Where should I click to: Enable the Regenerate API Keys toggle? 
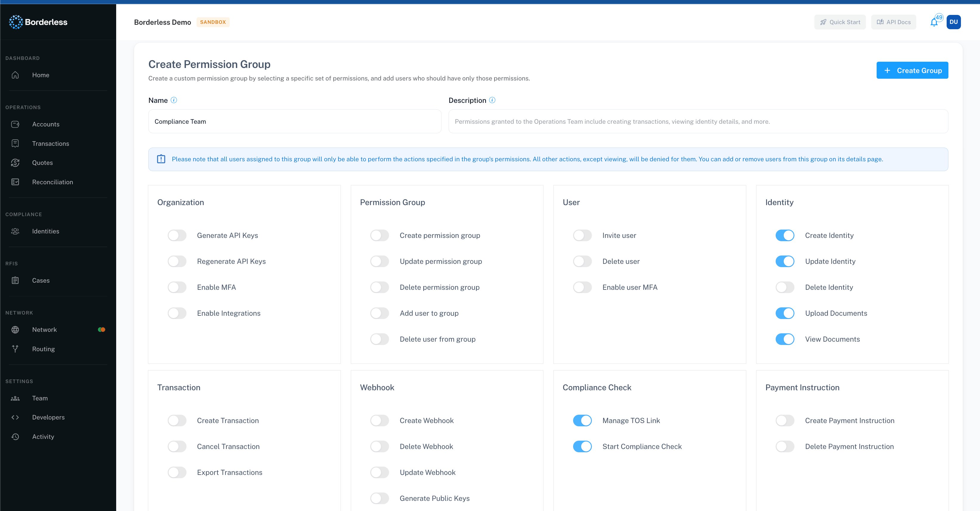pyautogui.click(x=177, y=261)
